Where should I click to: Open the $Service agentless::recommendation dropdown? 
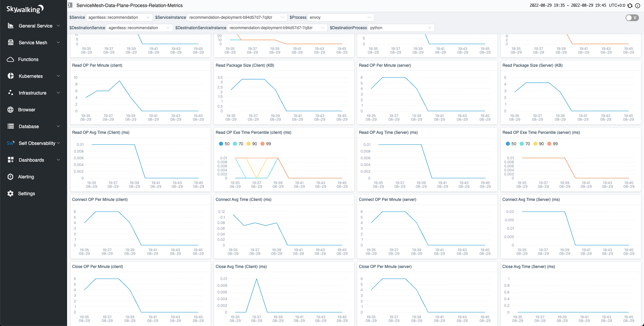coord(119,17)
